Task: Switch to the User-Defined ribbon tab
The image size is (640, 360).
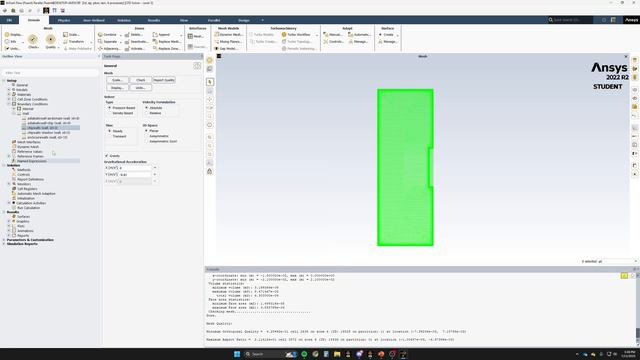Action: coord(94,20)
